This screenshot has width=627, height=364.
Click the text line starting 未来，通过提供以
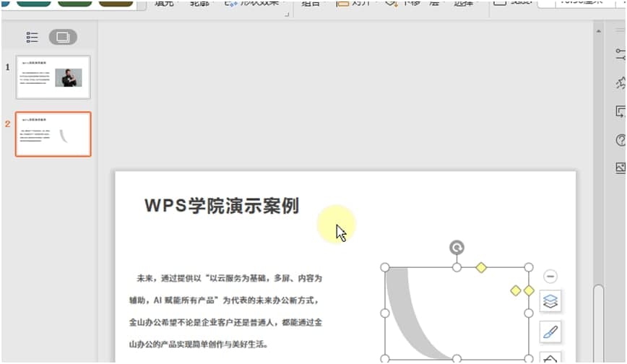pyautogui.click(x=229, y=278)
